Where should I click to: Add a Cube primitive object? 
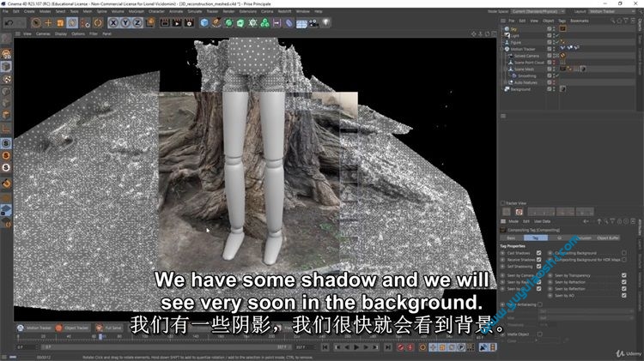(204, 23)
